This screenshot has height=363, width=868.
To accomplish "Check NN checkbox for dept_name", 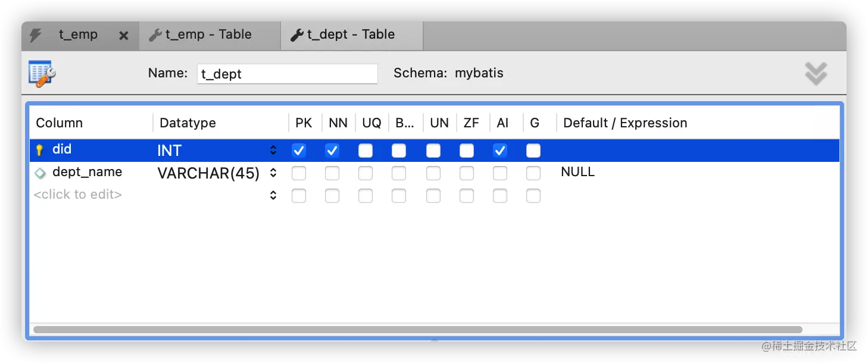I will [332, 173].
